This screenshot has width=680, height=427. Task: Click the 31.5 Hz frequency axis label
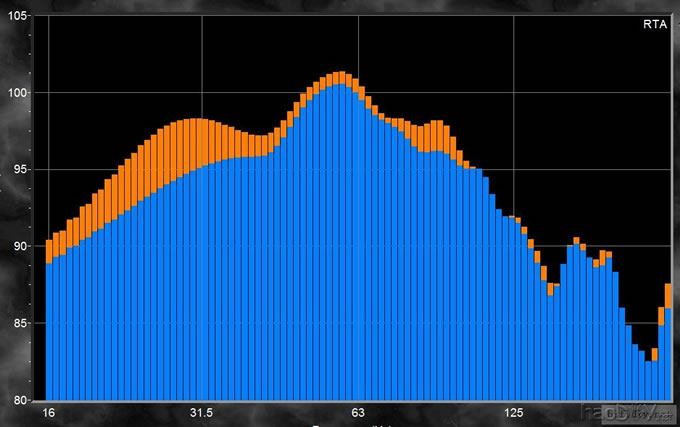[202, 413]
